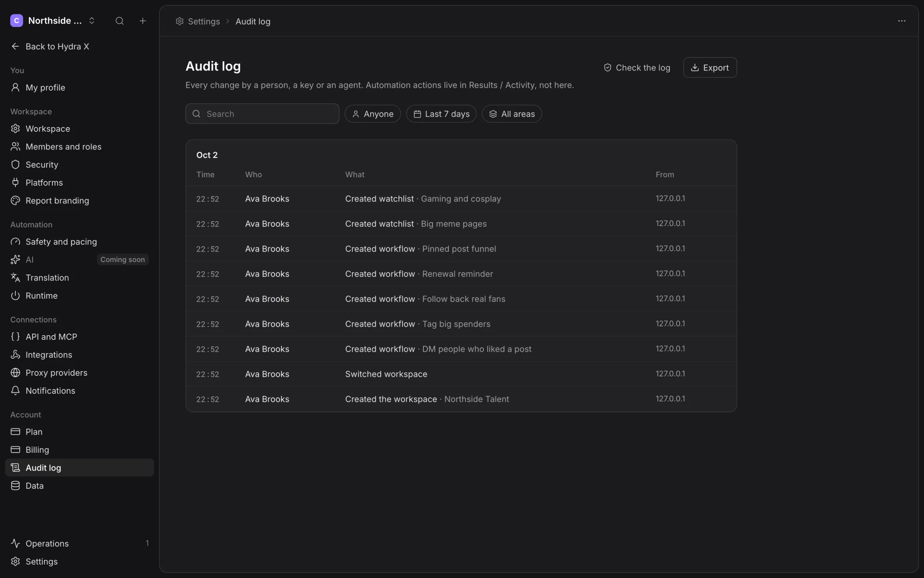This screenshot has width=924, height=578.
Task: Click the Follow back real fans entry
Action: (461, 299)
